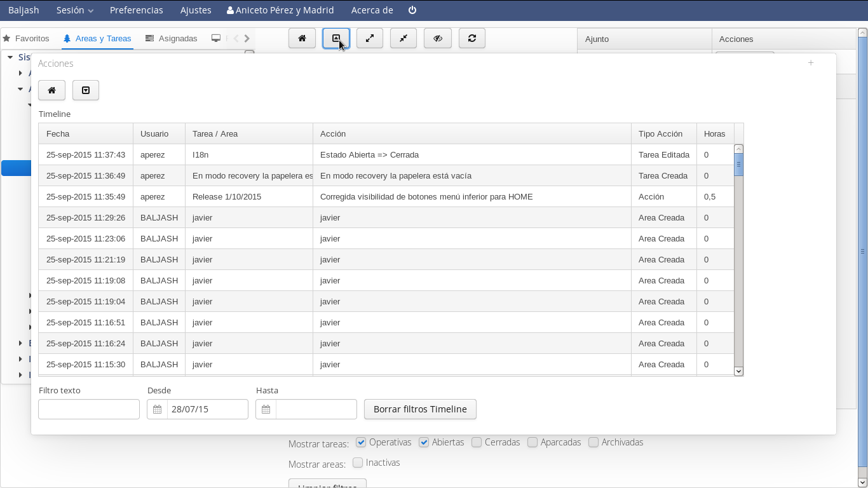The width and height of the screenshot is (868, 488).
Task: Click the plus icon on the Acciones panel
Action: [811, 63]
